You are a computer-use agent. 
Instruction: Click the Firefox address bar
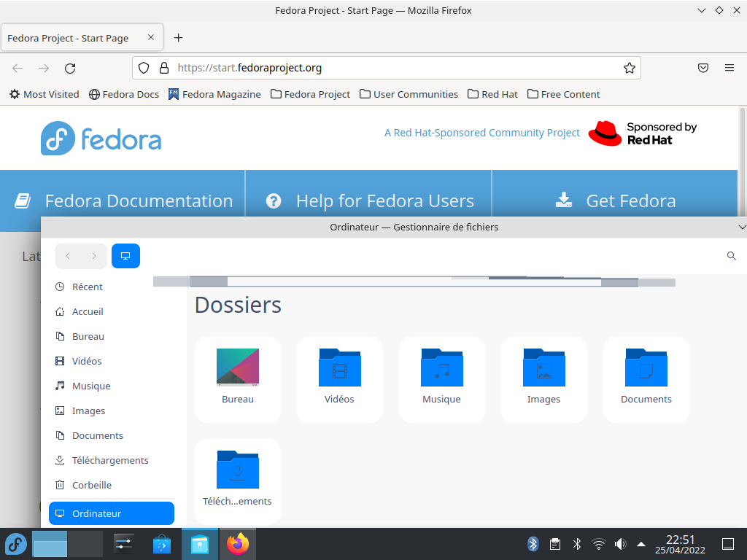pyautogui.click(x=387, y=68)
